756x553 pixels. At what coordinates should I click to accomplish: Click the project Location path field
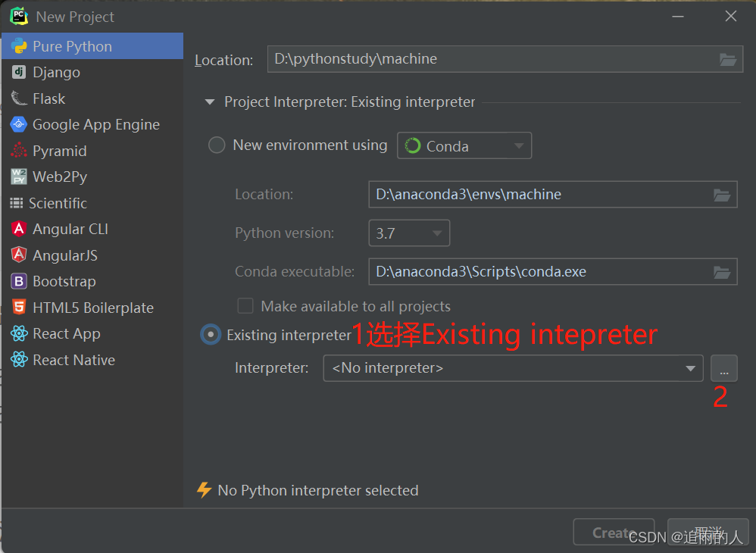(505, 59)
